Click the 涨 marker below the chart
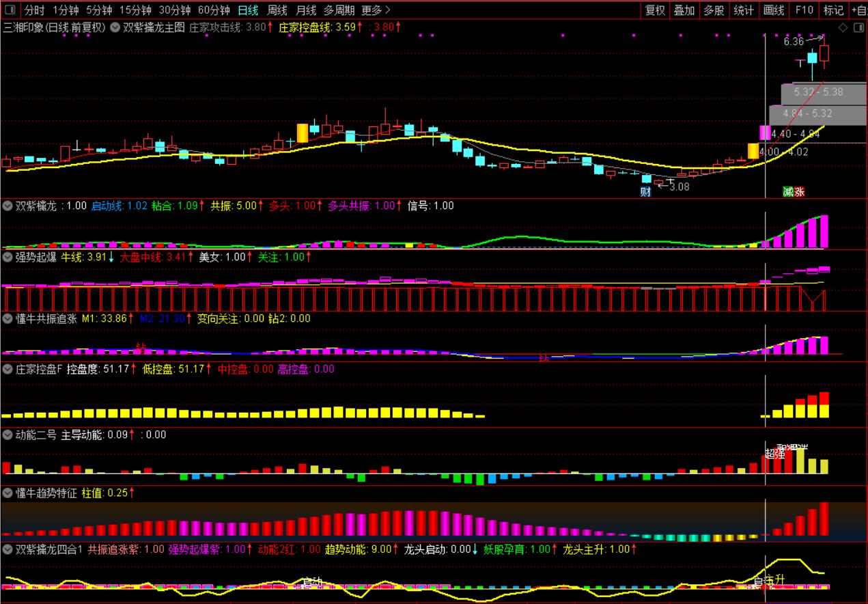Screen dimensions: 868x604 point(799,192)
